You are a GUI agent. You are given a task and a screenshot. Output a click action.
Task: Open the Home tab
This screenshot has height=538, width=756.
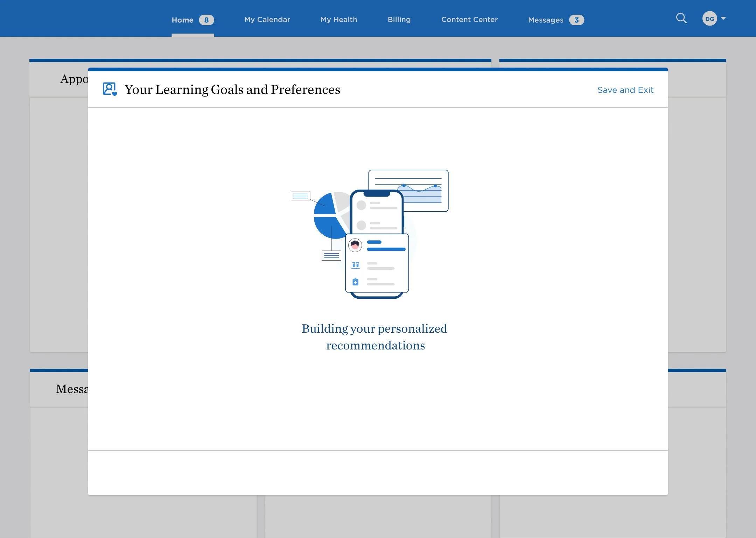[x=182, y=20]
